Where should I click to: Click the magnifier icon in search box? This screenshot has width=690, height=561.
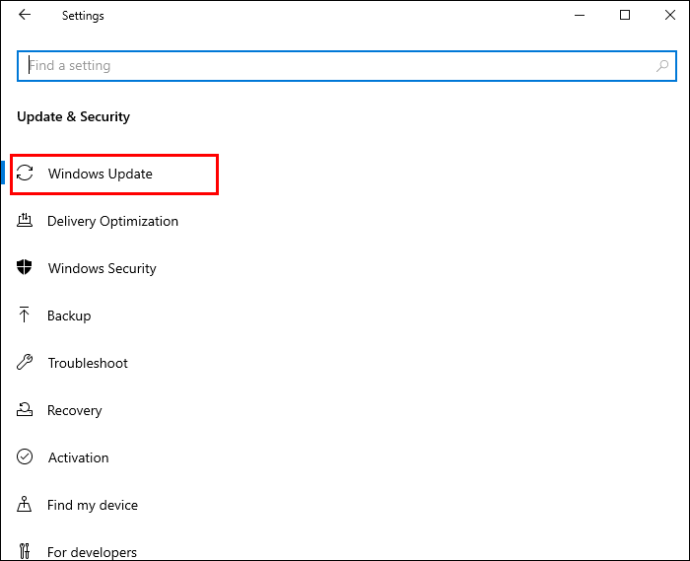click(662, 66)
